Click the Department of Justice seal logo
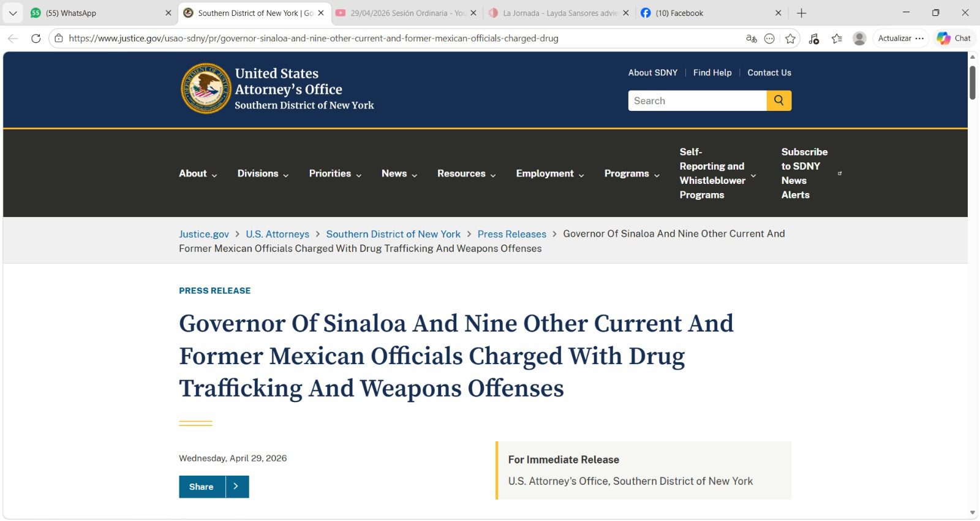Image resolution: width=980 pixels, height=521 pixels. [206, 88]
